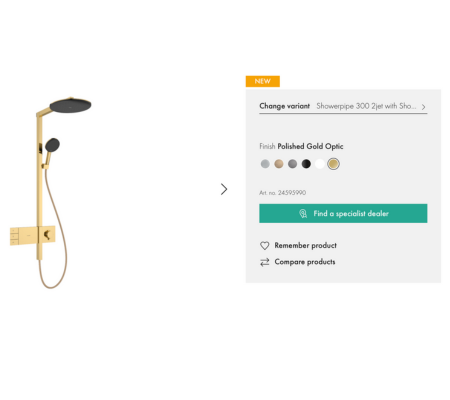Viewport: 450px width, 400px height.
Task: Click the article number 24595990 text
Action: pos(282,193)
